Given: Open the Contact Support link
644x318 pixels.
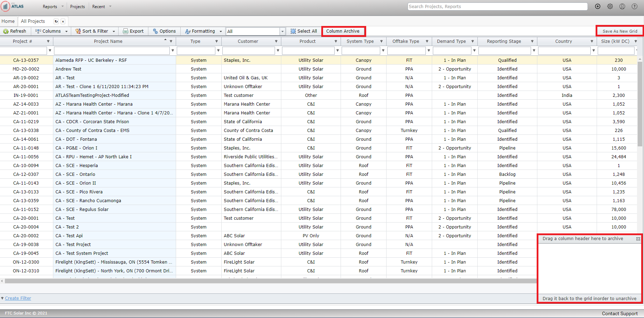Looking at the screenshot, I should 620,314.
